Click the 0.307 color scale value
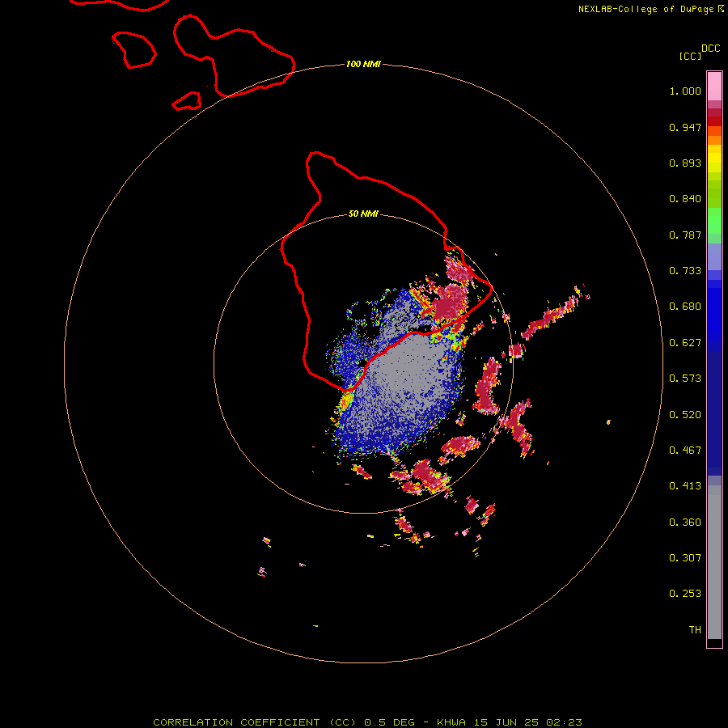Image resolution: width=728 pixels, height=728 pixels. 685,558
